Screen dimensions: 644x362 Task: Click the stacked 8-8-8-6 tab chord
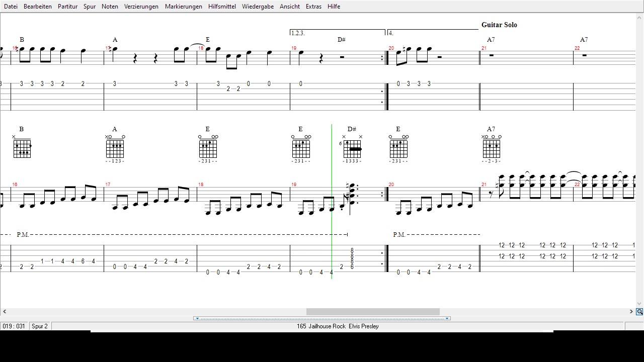(352, 258)
